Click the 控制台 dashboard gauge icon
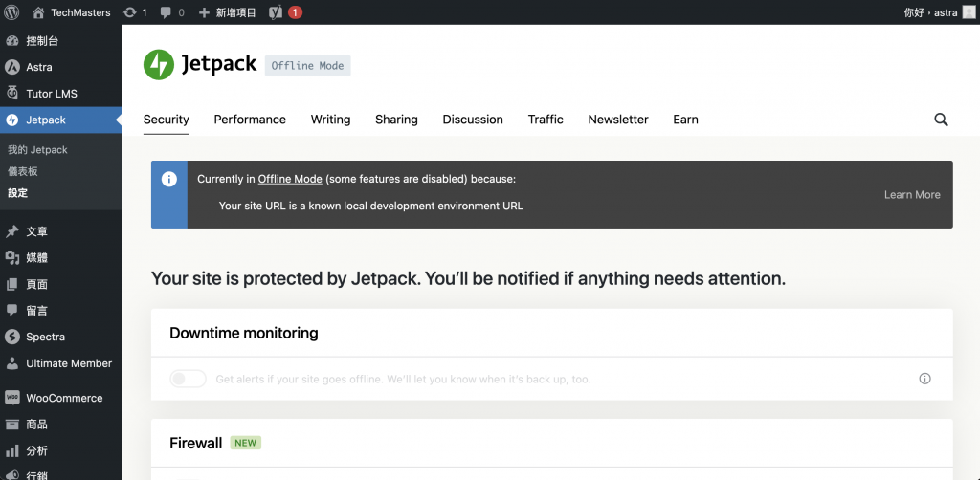980x480 pixels. coord(11,41)
